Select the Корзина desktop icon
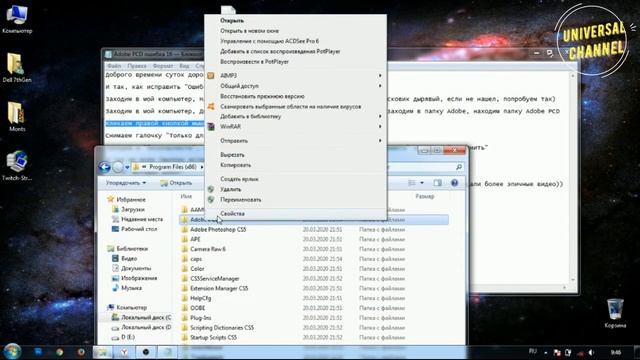This screenshot has height=360, width=640. tap(615, 313)
